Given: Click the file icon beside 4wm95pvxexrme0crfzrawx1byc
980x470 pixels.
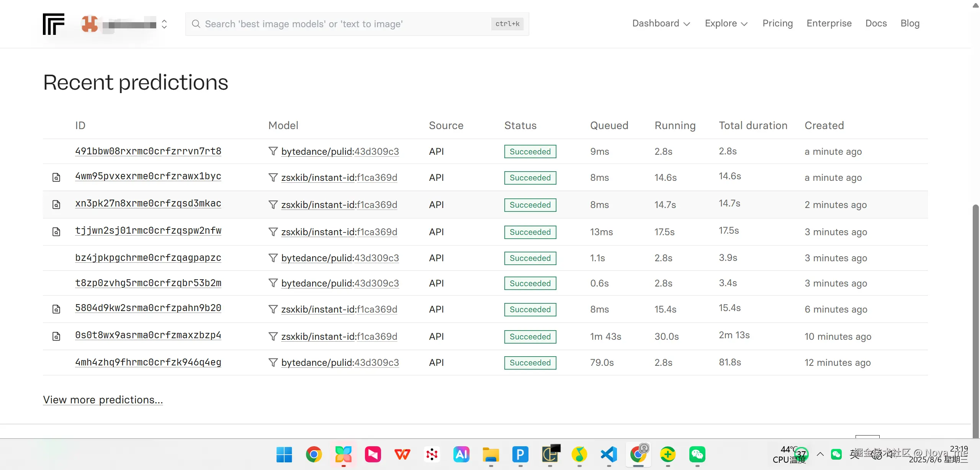Looking at the screenshot, I should click(x=56, y=177).
